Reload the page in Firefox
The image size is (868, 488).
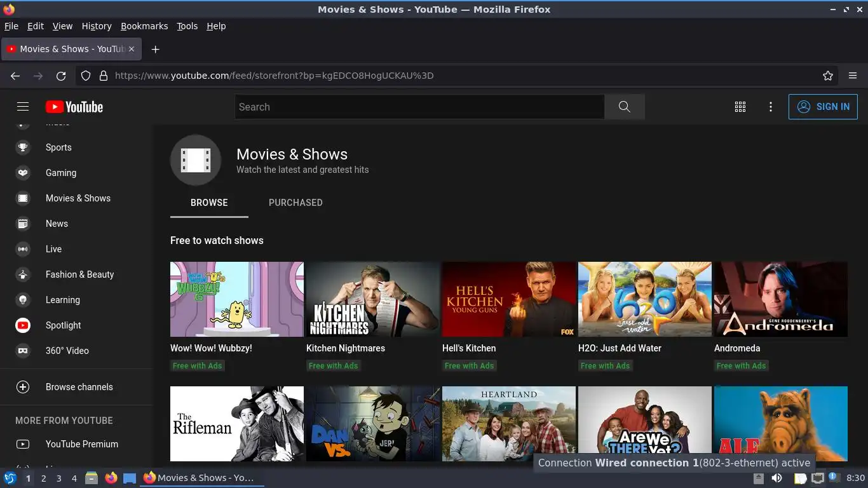tap(61, 76)
